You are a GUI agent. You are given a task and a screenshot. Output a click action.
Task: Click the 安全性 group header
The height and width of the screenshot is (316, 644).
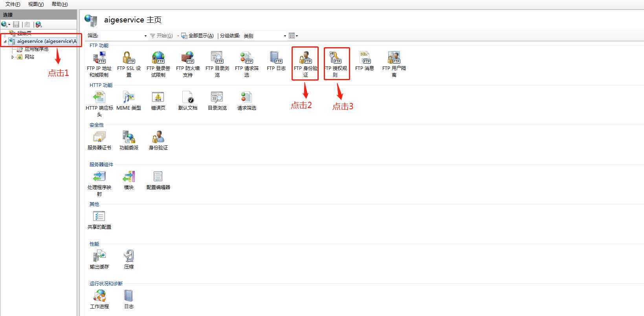pyautogui.click(x=97, y=125)
